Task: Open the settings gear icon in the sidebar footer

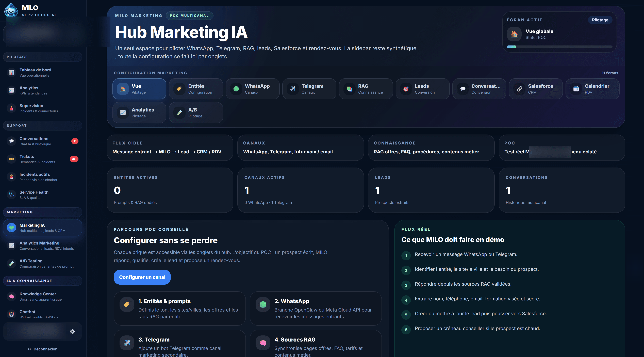Action: 72,332
